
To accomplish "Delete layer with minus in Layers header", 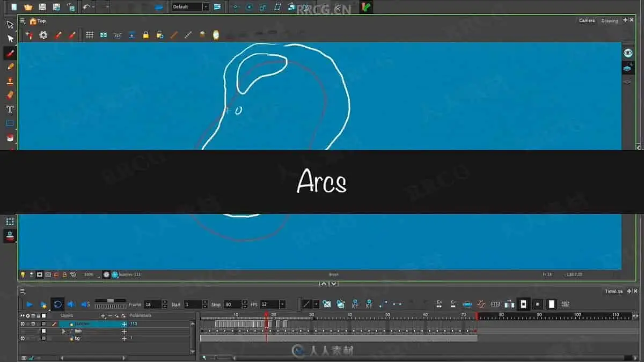I will (110, 316).
